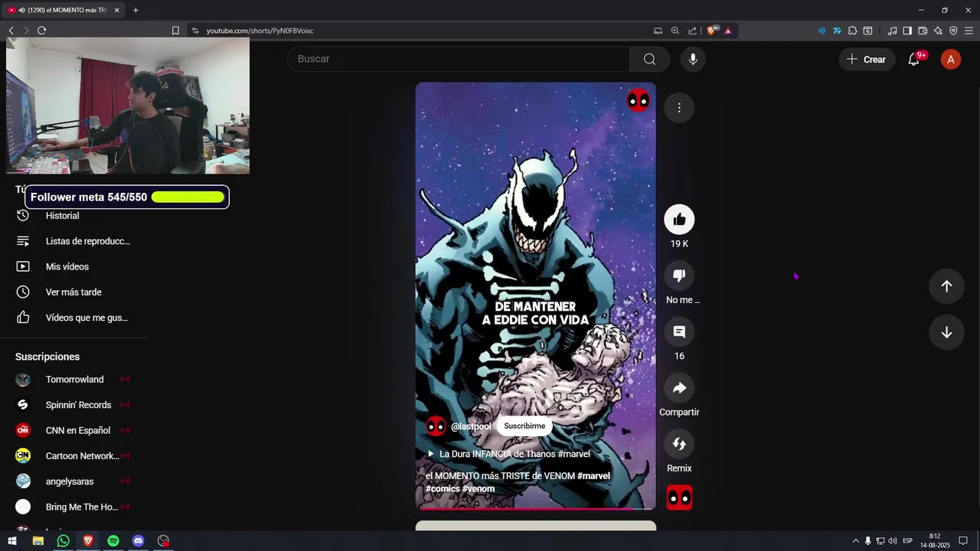Like the Venom short
Image resolution: width=980 pixels, height=551 pixels.
pos(679,220)
